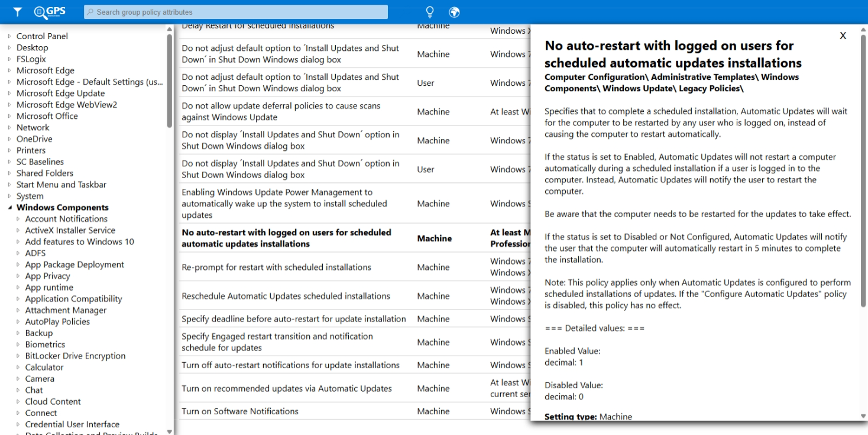Click the Search group policy attributes field
Image resolution: width=868 pixels, height=435 pixels.
(x=236, y=12)
